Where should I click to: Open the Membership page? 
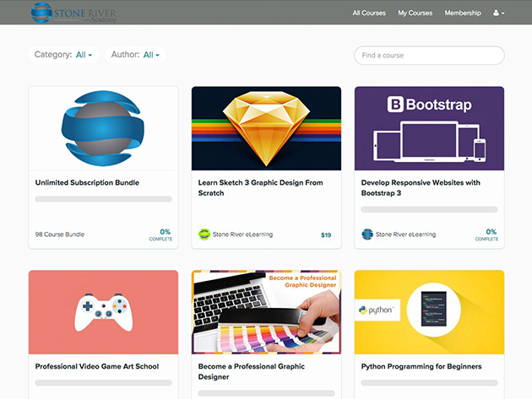(463, 13)
